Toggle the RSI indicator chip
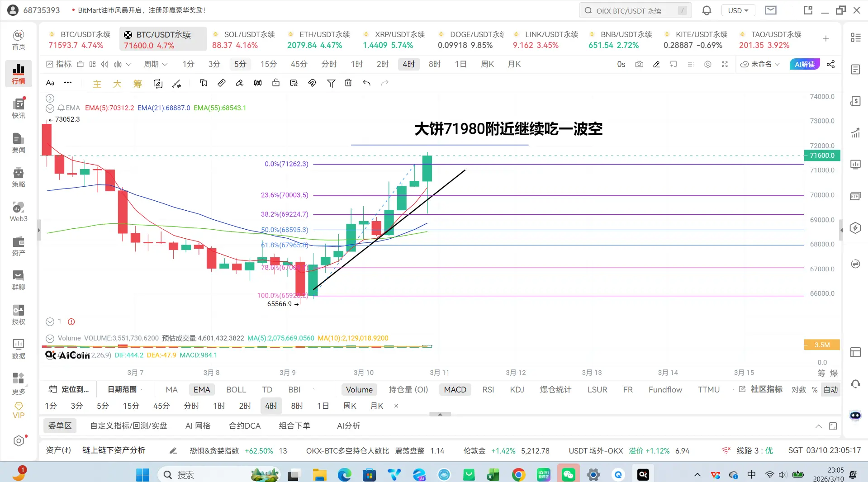Image resolution: width=868 pixels, height=482 pixels. (x=488, y=390)
